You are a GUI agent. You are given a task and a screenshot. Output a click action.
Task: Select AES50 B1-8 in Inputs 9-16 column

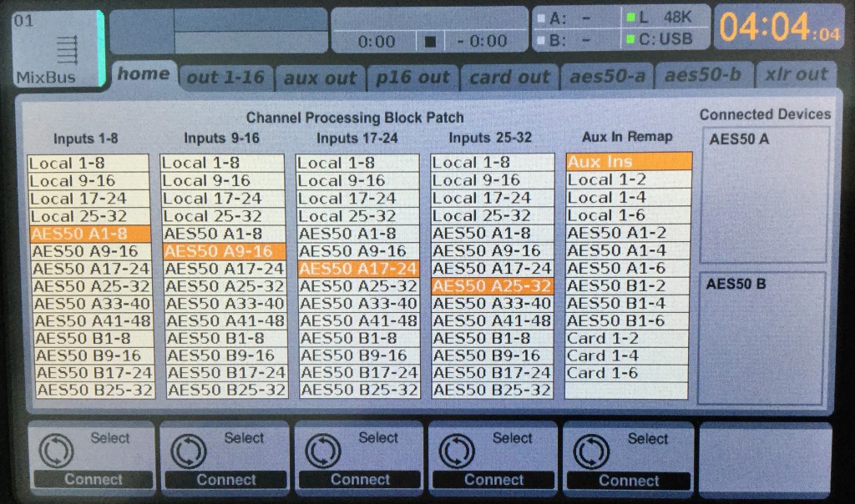click(225, 338)
